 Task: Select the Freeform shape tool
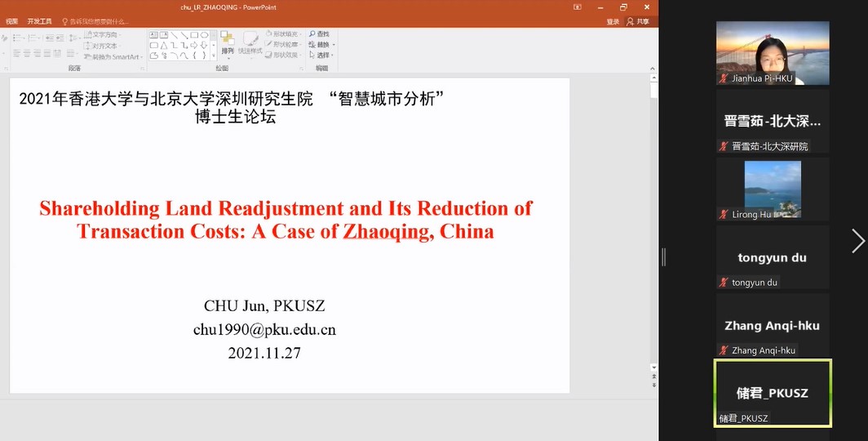tap(154, 56)
